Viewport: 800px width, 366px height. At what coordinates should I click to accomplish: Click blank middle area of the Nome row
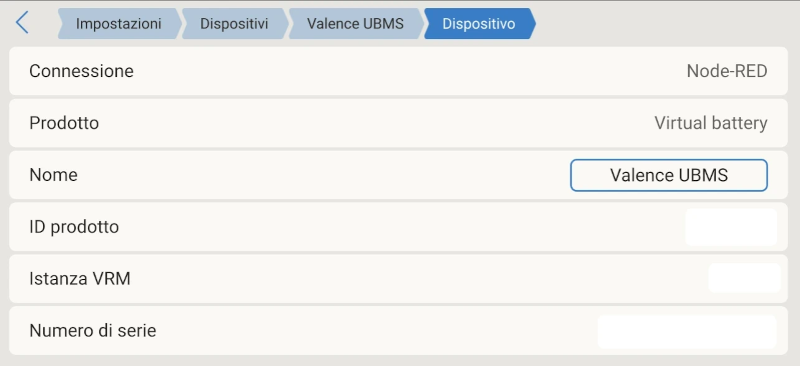[x=321, y=175]
